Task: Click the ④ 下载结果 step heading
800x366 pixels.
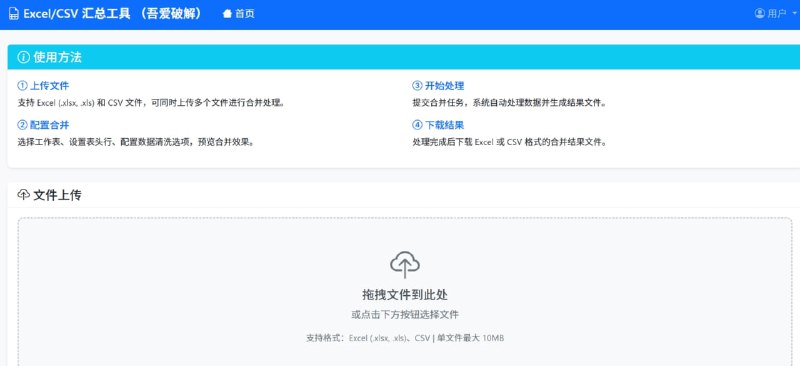Action: [x=438, y=125]
